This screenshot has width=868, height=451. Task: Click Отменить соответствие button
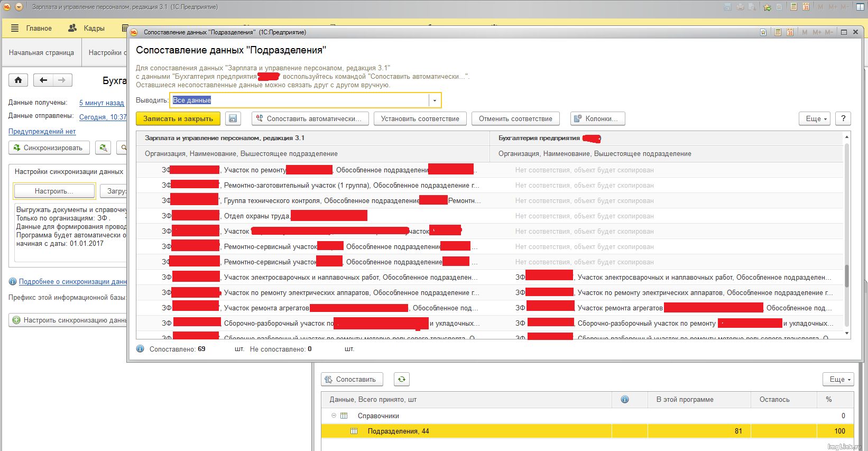[x=515, y=119]
